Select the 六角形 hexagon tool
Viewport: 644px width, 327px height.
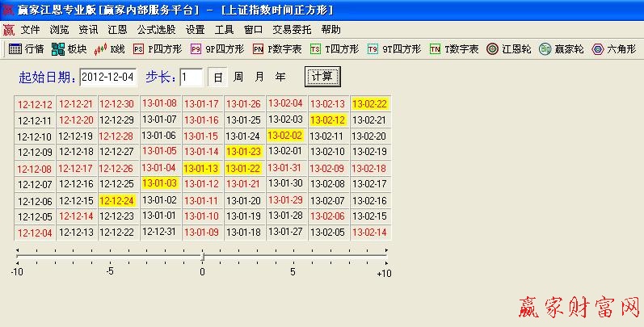(613, 49)
